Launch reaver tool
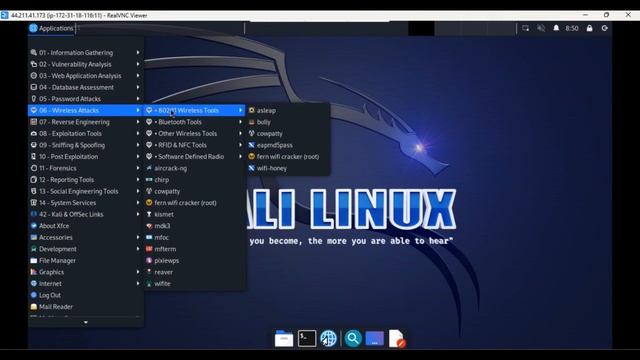Screen dimensions: 640x360 pos(194,272)
